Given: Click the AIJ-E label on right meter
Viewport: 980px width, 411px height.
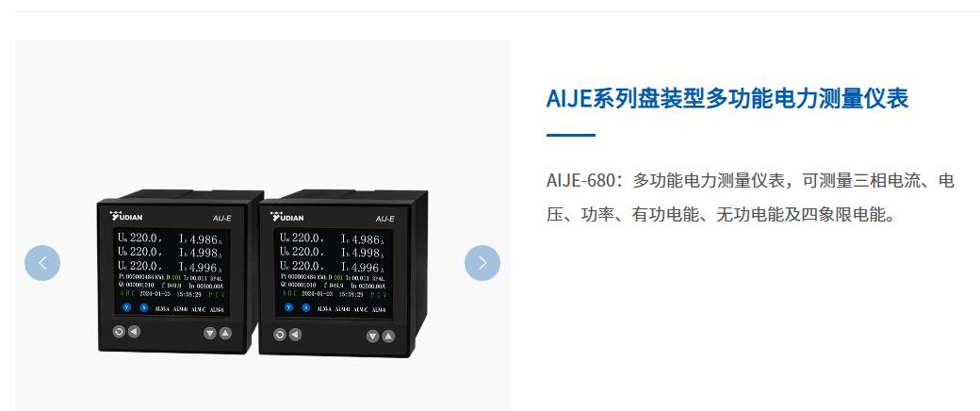Looking at the screenshot, I should pyautogui.click(x=385, y=219).
